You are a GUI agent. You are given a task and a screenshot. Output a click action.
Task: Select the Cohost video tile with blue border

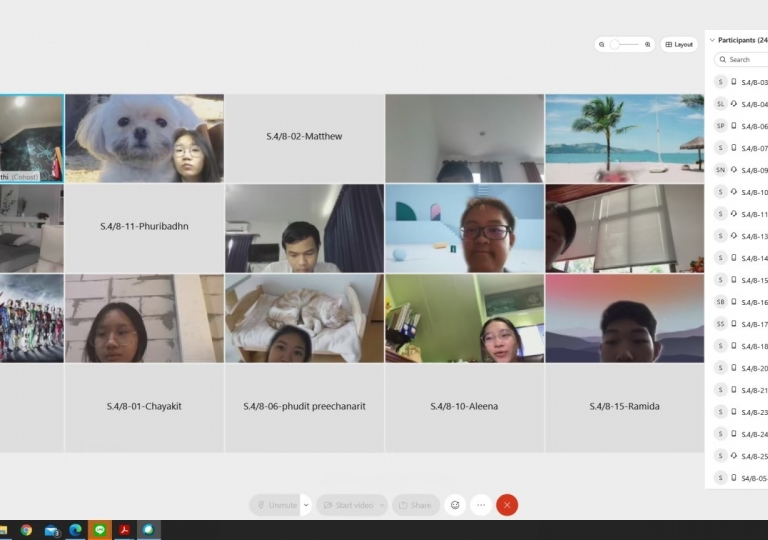tap(32, 138)
